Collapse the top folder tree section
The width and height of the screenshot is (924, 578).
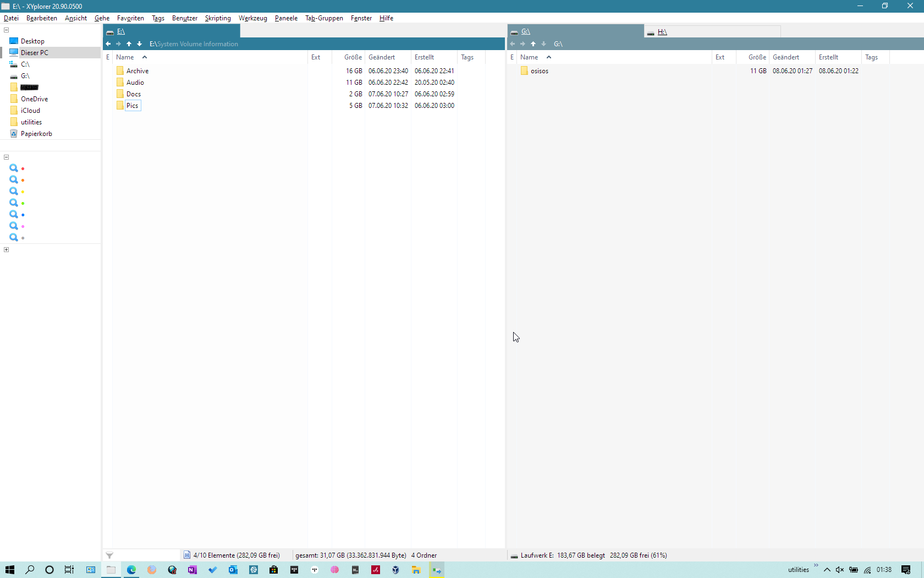[x=7, y=30]
